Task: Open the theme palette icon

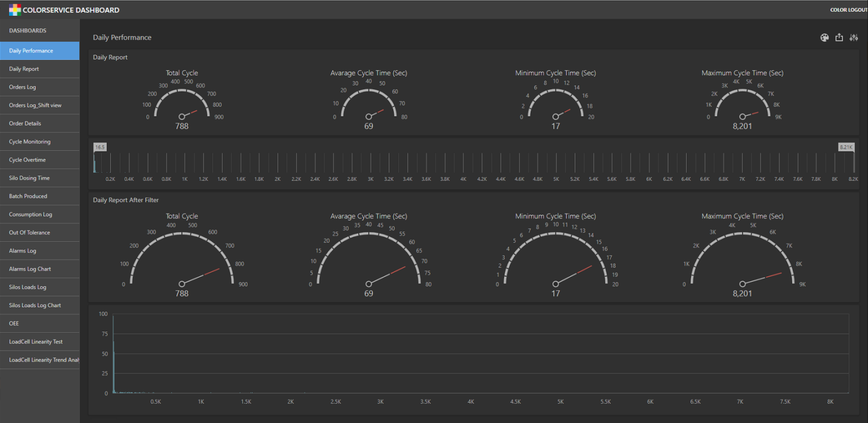Action: click(x=824, y=37)
